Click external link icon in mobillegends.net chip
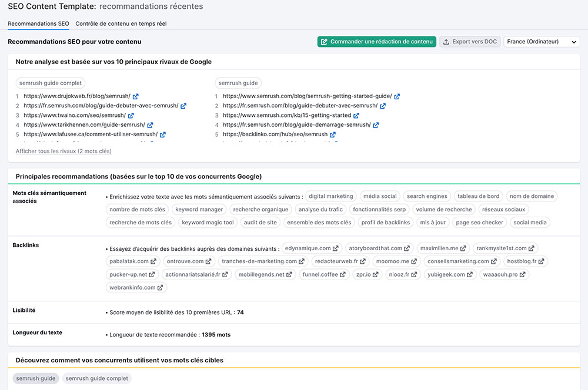 coord(289,275)
